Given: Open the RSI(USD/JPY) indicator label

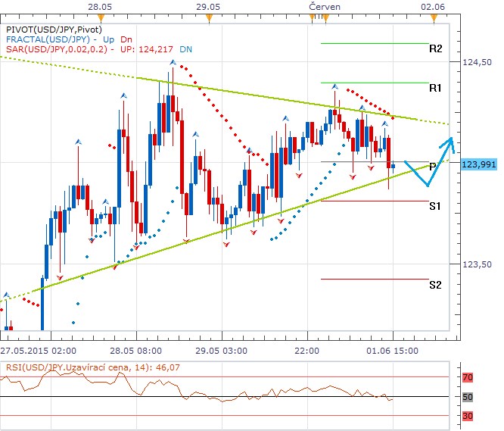Looking at the screenshot, I should [93, 367].
